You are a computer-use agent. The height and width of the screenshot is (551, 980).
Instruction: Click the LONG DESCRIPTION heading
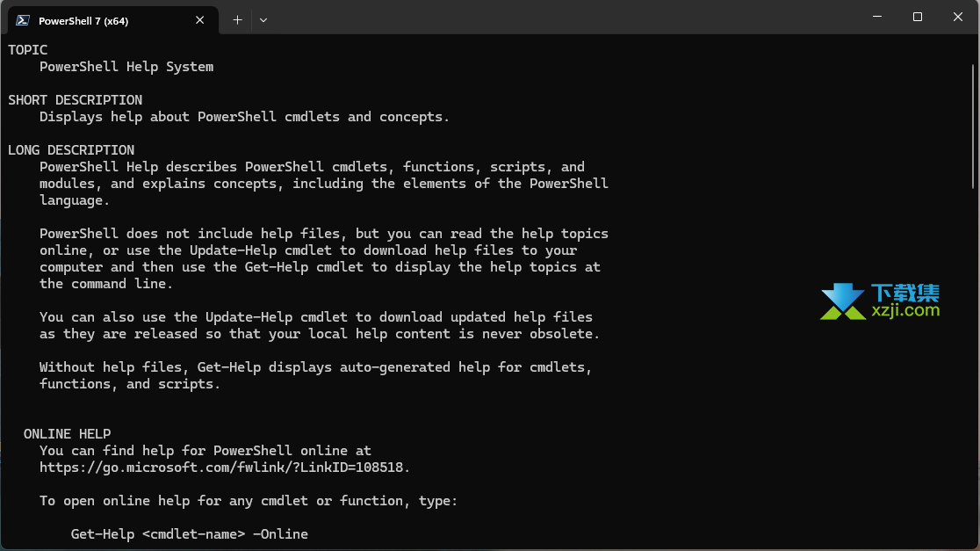click(x=71, y=150)
